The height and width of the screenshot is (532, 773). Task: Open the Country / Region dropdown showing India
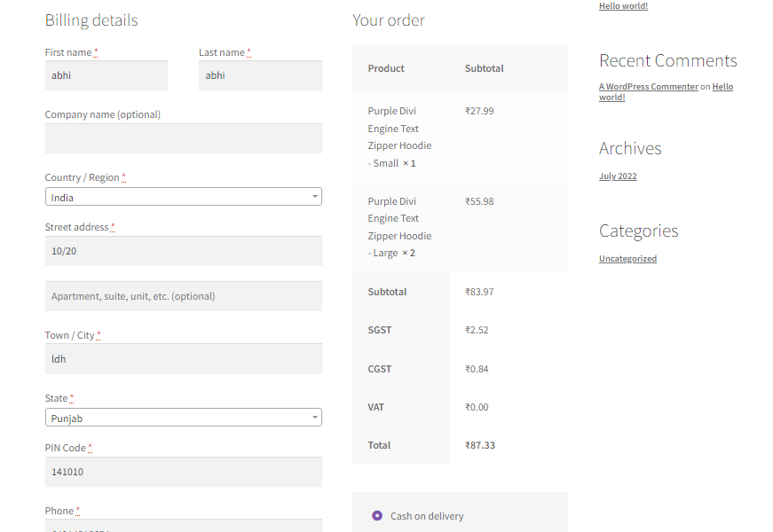click(x=184, y=197)
